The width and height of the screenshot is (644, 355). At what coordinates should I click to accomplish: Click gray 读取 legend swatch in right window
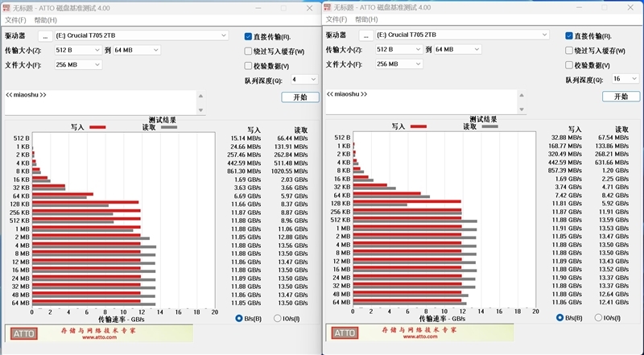pos(490,126)
